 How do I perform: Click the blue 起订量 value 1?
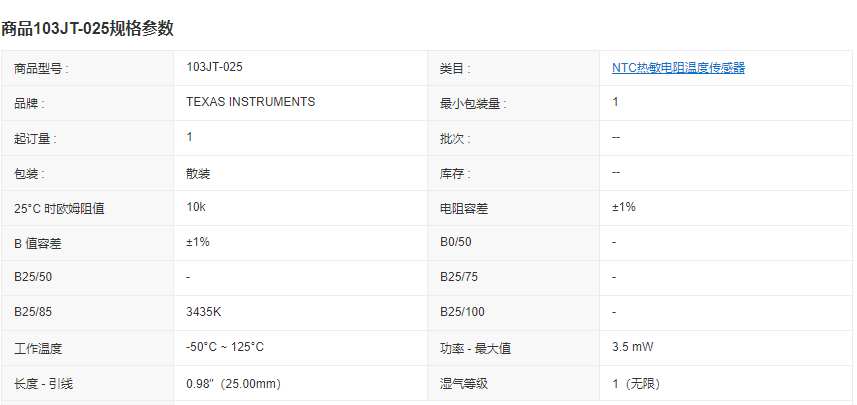(x=190, y=137)
